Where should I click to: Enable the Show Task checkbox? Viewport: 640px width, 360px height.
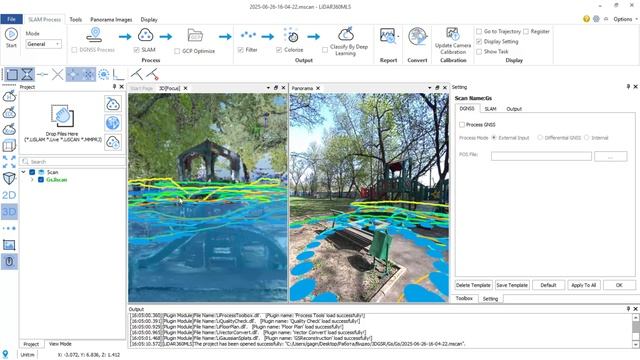pyautogui.click(x=479, y=52)
